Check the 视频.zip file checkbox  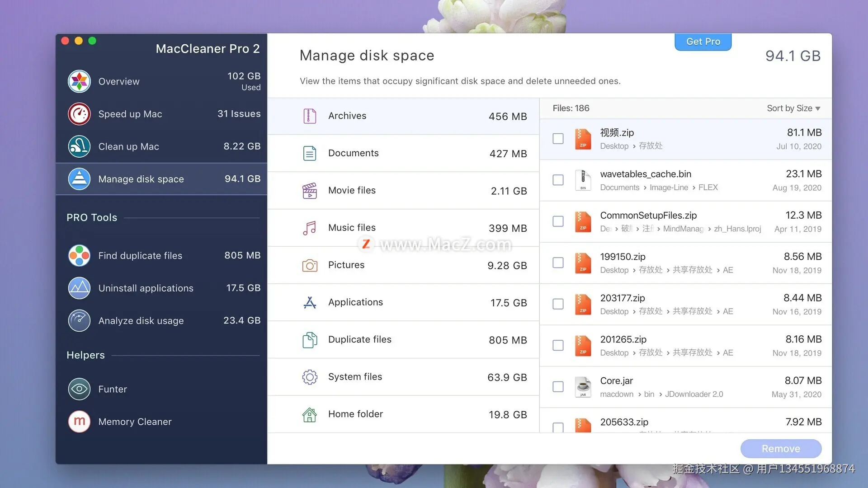558,139
